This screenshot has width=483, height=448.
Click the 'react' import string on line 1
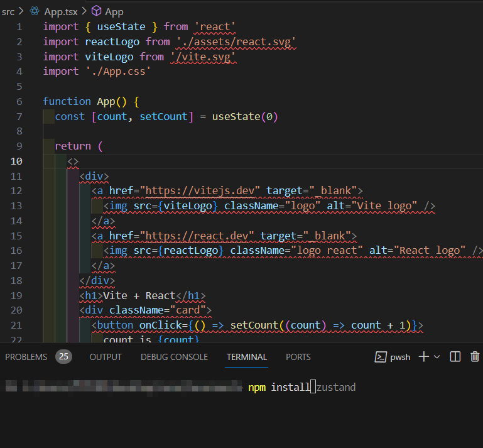[x=215, y=27]
